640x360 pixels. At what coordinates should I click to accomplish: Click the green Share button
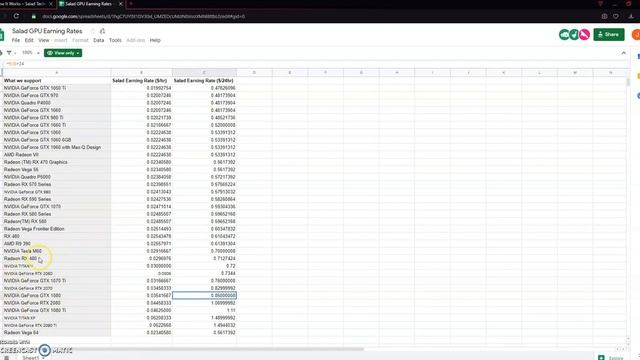(609, 35)
